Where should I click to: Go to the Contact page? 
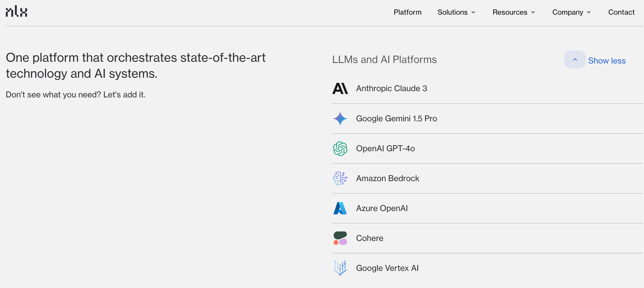point(621,12)
